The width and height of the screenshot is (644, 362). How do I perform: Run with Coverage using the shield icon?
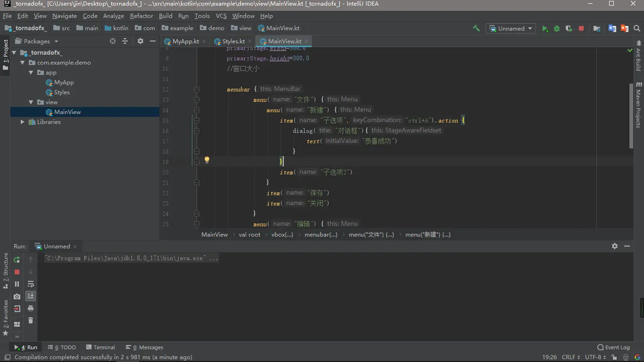pos(569,28)
